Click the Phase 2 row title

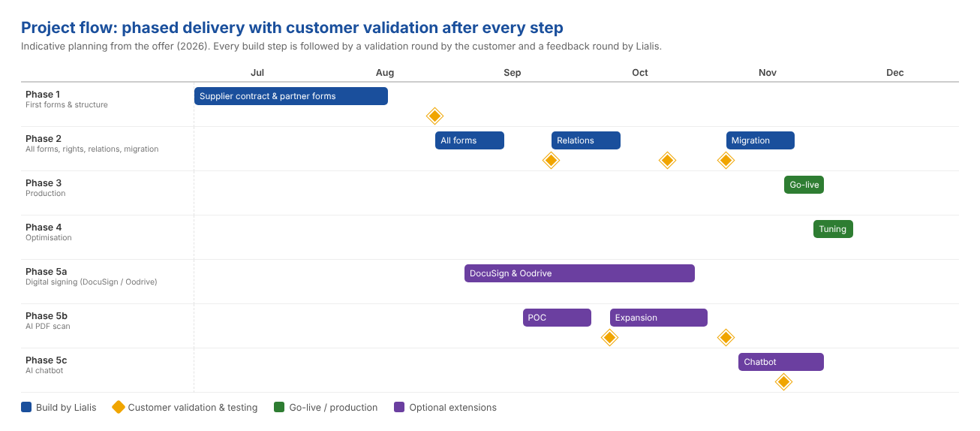click(x=44, y=139)
